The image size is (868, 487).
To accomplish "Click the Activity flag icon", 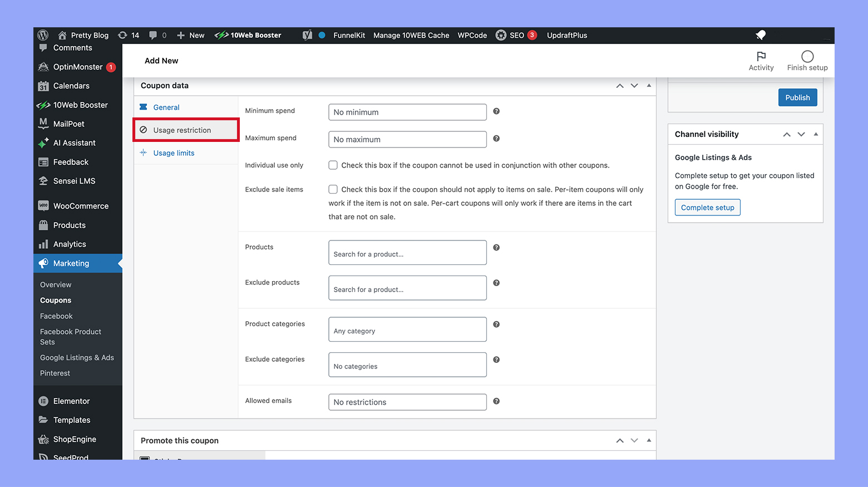I will [x=761, y=57].
